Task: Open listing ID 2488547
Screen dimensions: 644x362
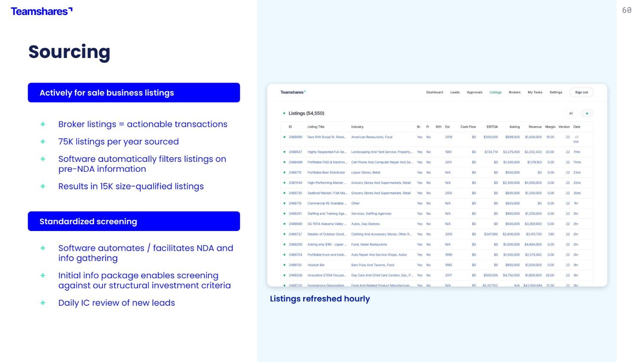Action: coord(295,152)
